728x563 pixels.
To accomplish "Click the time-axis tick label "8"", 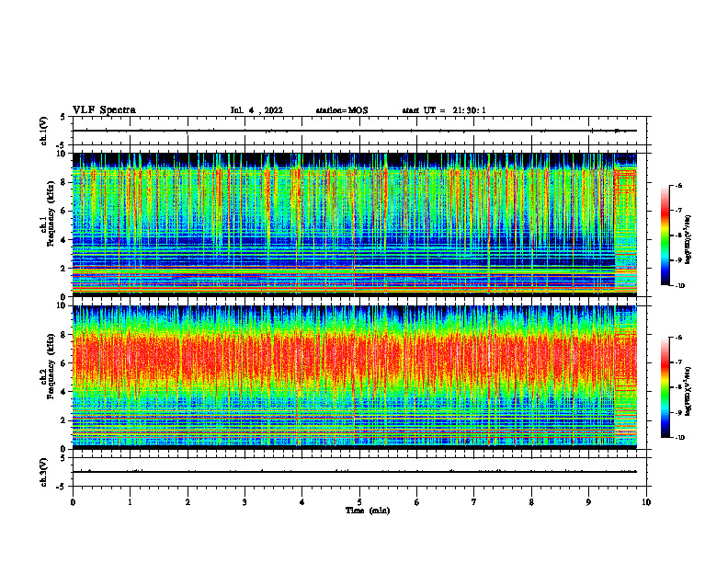I will coord(531,502).
